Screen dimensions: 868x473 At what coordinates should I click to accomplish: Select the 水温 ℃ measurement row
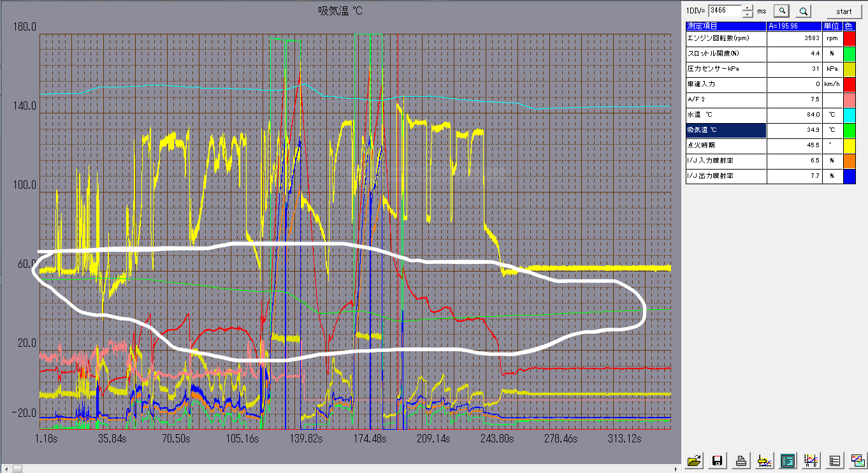point(726,115)
